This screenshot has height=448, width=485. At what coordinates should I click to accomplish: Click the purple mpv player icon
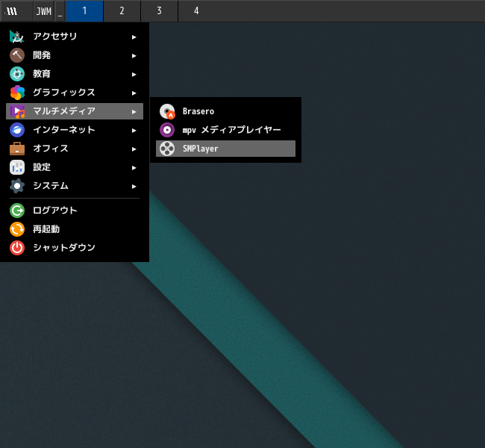pyautogui.click(x=167, y=130)
